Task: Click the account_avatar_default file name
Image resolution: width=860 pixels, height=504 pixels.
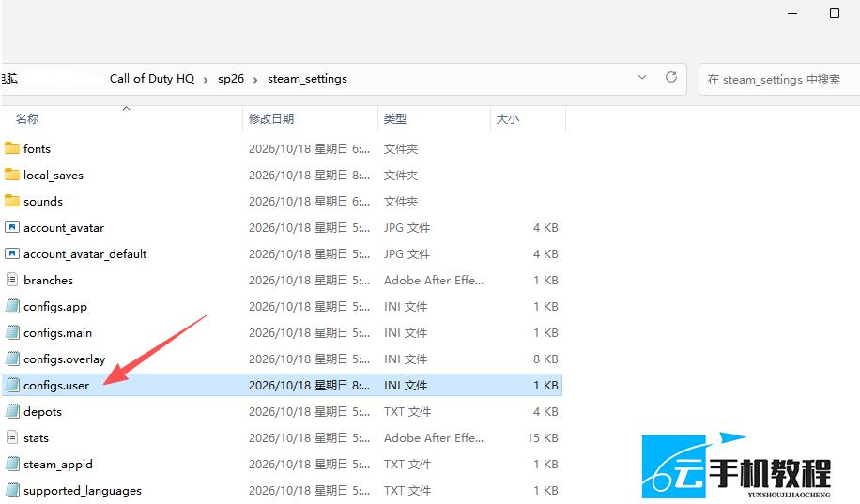Action: (85, 254)
